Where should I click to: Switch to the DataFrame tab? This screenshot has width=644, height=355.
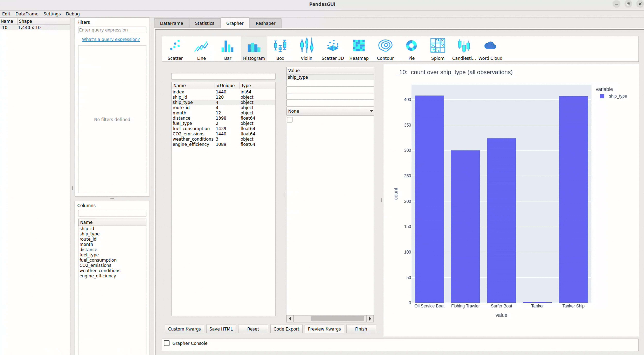172,23
